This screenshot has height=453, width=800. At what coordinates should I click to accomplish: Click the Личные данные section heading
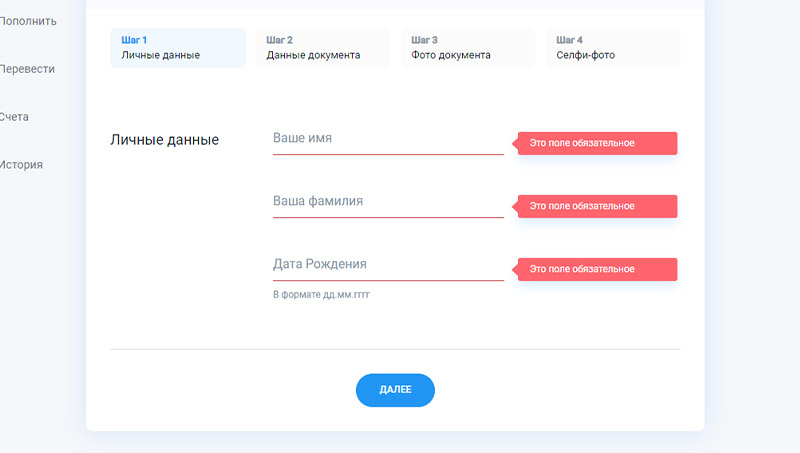164,140
